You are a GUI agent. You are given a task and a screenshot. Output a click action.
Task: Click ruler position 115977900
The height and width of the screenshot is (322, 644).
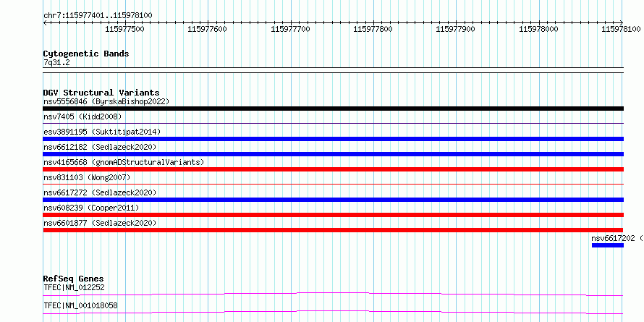pos(455,29)
